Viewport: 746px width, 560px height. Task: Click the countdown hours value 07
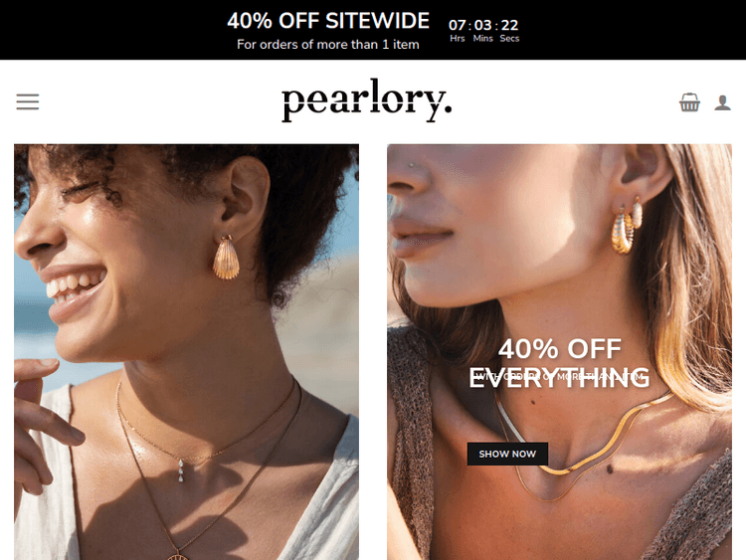[458, 25]
